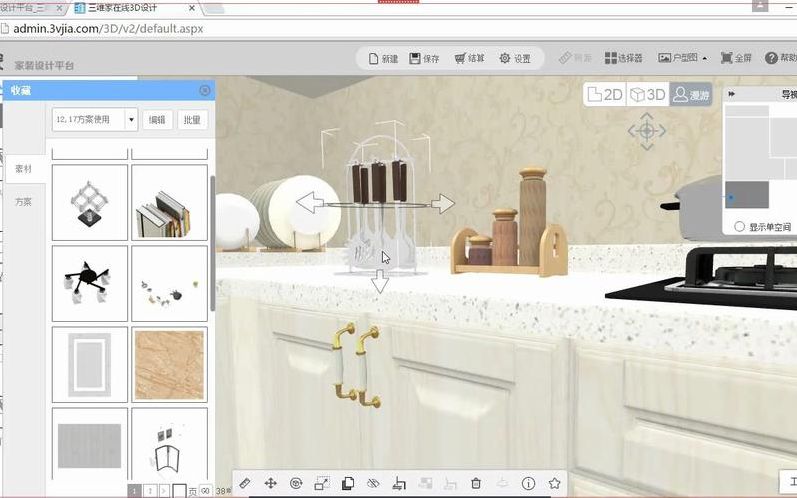Open the 选择器 selector tool

pyautogui.click(x=624, y=58)
